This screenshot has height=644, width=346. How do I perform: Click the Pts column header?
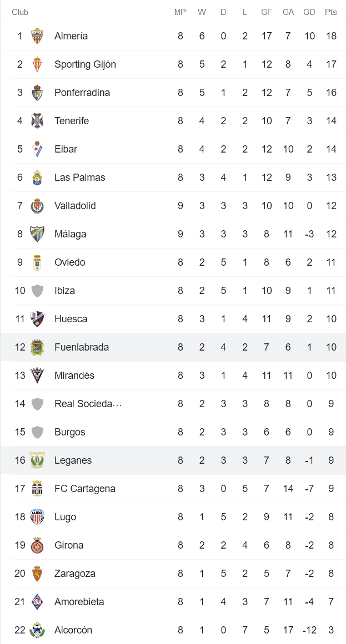331,12
